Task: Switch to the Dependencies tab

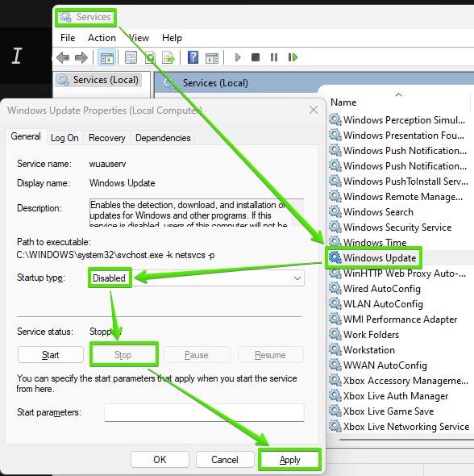Action: tap(163, 138)
